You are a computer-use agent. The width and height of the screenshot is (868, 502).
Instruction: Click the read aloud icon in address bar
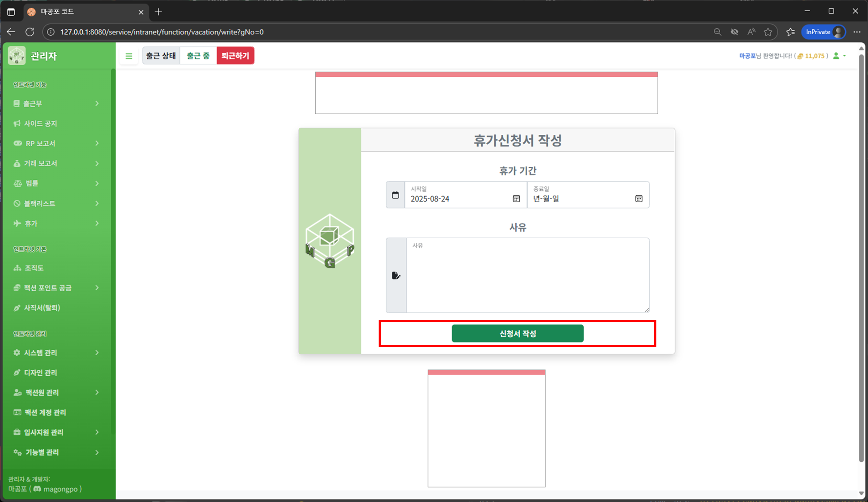coord(751,32)
